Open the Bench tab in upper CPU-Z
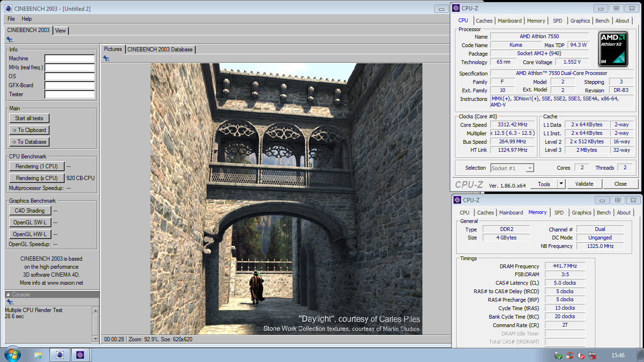Image resolution: width=644 pixels, height=362 pixels. [x=602, y=21]
